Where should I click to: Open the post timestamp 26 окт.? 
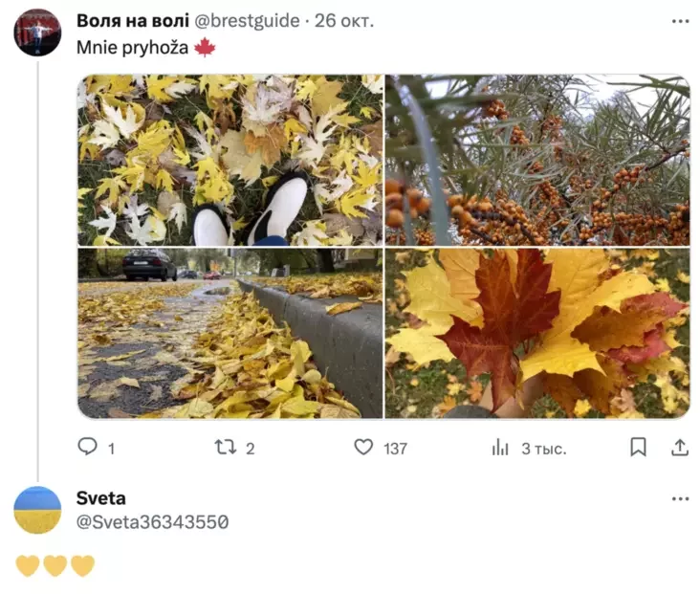tap(344, 20)
